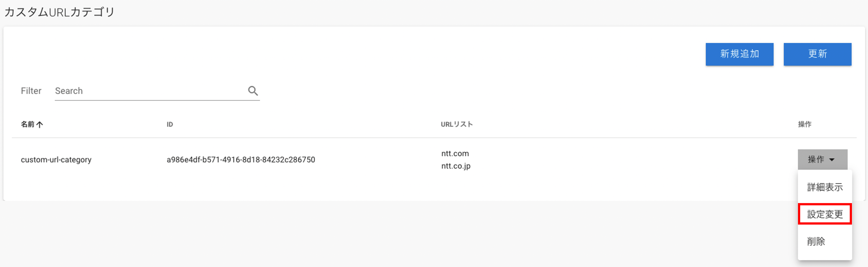The height and width of the screenshot is (267, 868).
Task: Click the 操作 dropdown caret arrow
Action: [832, 160]
